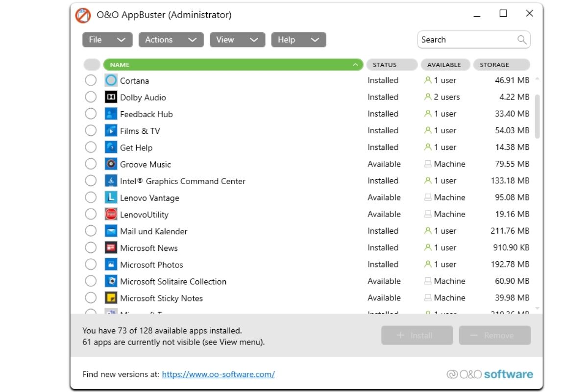Open the oo-software.com link
588x392 pixels.
(x=219, y=374)
